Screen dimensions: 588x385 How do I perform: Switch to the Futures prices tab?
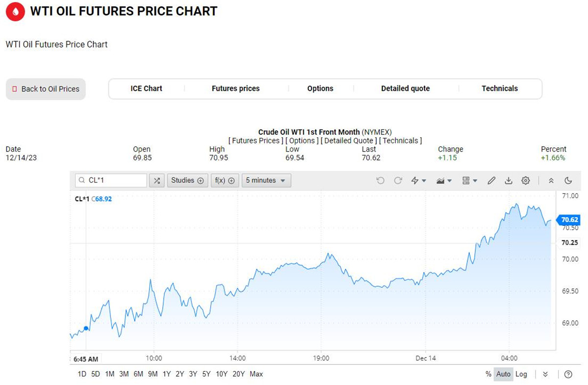pyautogui.click(x=236, y=89)
